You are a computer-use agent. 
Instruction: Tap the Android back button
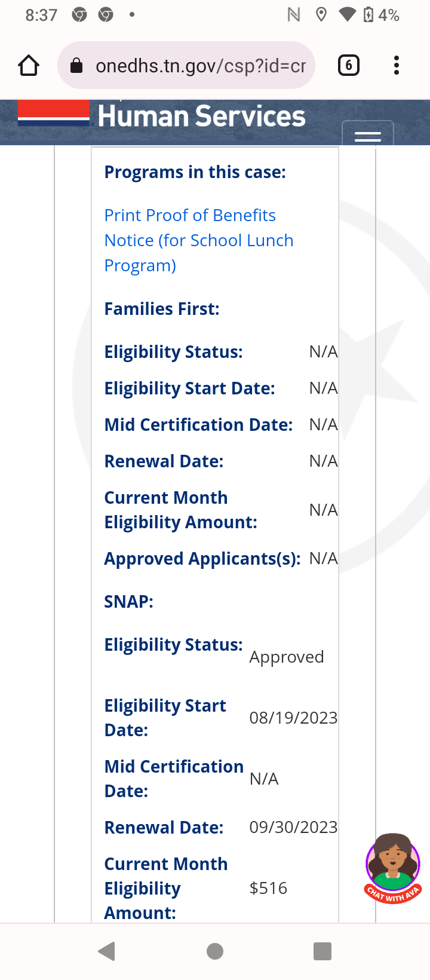[x=107, y=951]
